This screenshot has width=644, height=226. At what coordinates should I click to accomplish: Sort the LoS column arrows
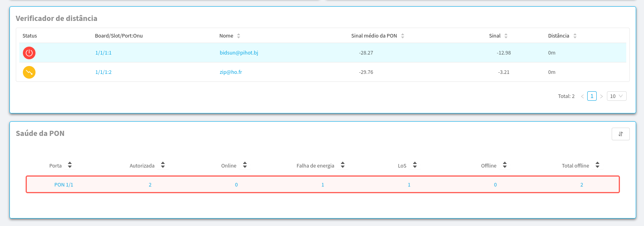pyautogui.click(x=415, y=165)
